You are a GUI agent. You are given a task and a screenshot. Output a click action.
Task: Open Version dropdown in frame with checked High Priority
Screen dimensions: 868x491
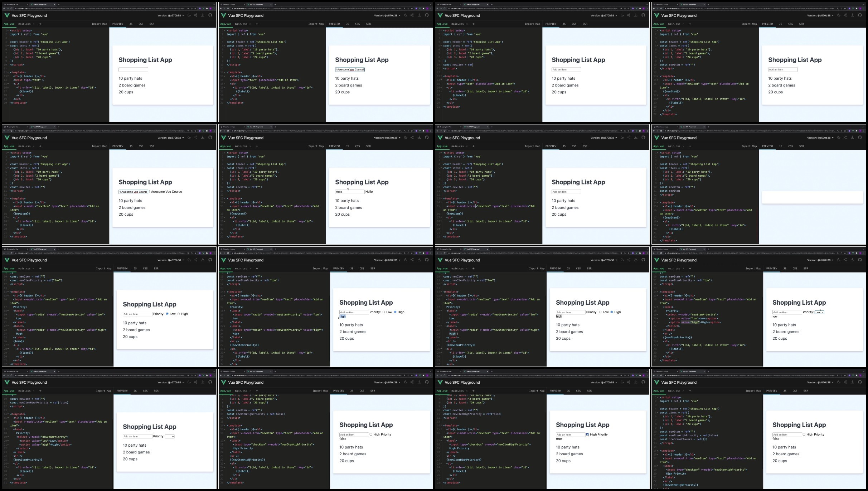click(x=603, y=382)
